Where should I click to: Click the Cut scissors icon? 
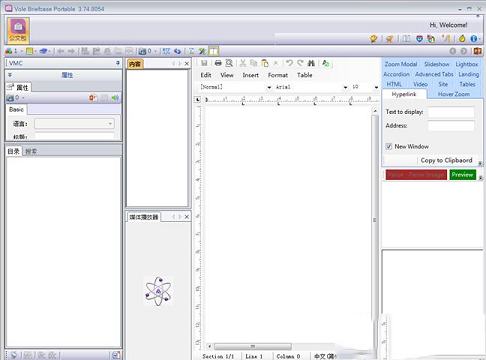tap(243, 63)
